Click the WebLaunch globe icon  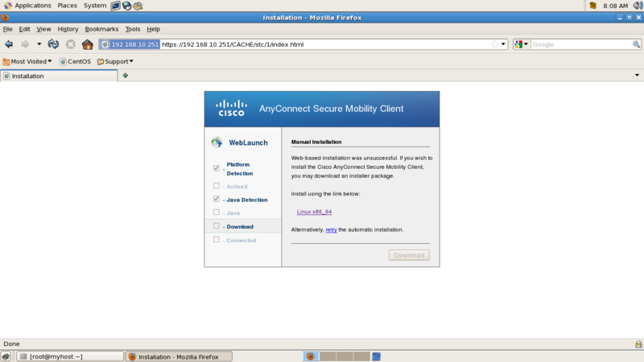point(217,142)
